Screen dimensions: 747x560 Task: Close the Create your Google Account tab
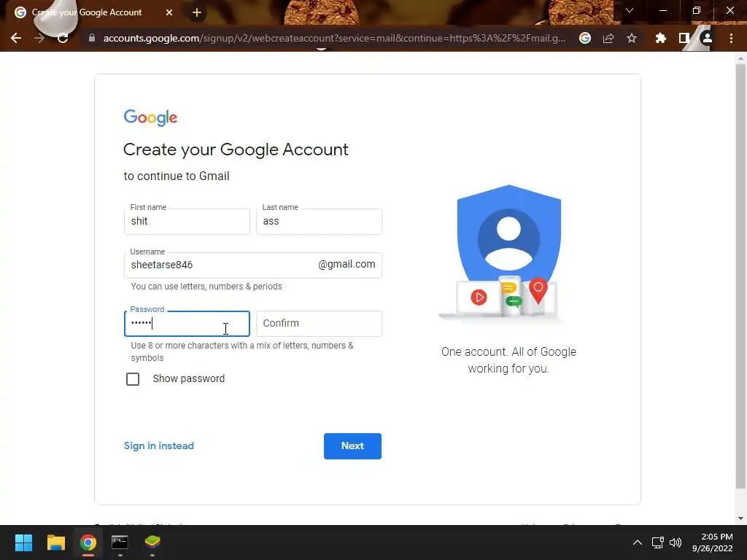tap(169, 12)
